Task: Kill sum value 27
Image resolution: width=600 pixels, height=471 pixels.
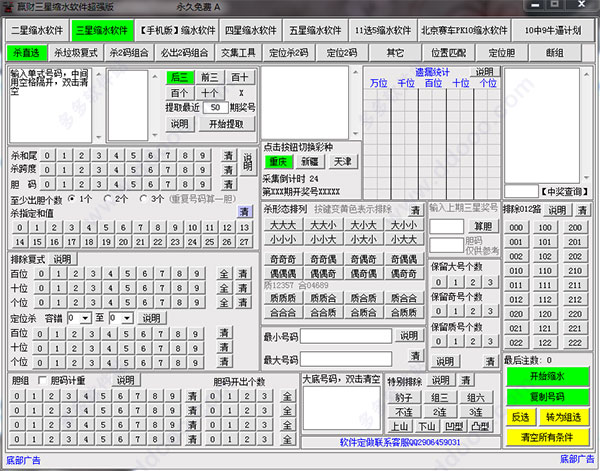Action: (x=244, y=242)
